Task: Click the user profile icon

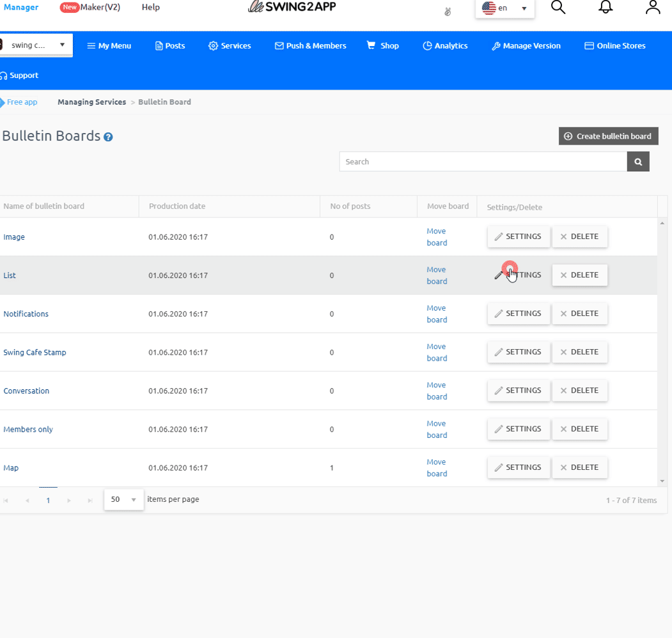Action: (652, 7)
